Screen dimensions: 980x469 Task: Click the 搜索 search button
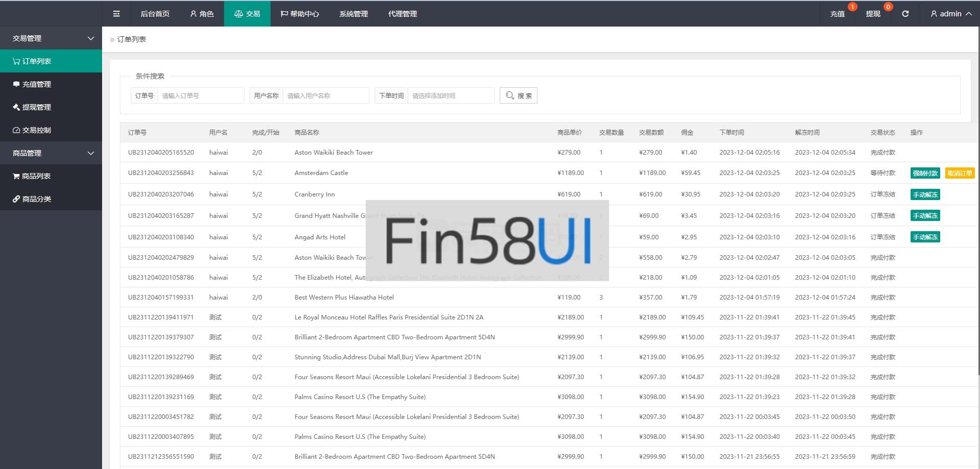[518, 95]
